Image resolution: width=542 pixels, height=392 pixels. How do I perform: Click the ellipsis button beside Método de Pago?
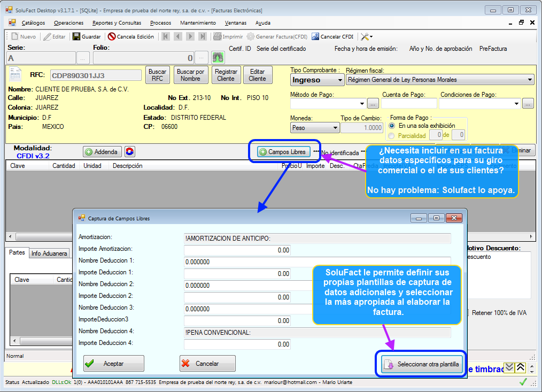373,103
